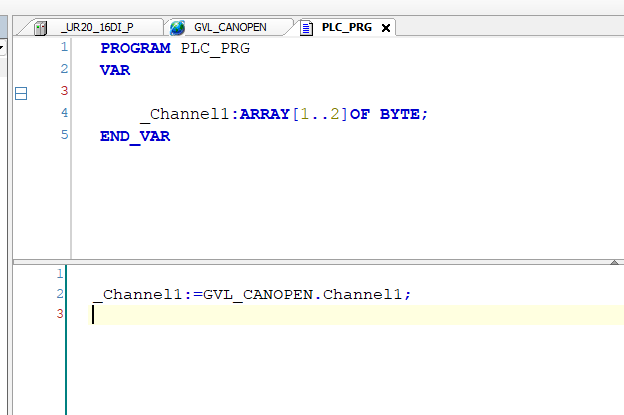Click PLC_PRG program name in line 1
The height and width of the screenshot is (415, 624).
(x=215, y=49)
